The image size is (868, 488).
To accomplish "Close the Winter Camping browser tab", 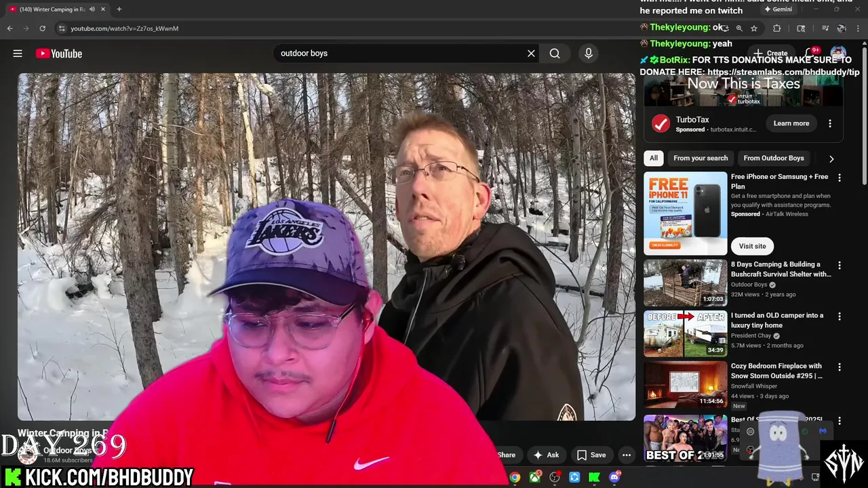I will pos(103,9).
